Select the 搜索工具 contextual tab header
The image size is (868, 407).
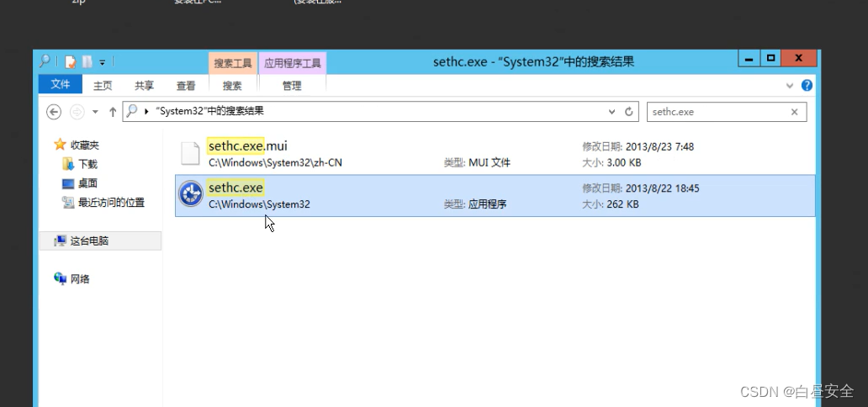tap(233, 63)
